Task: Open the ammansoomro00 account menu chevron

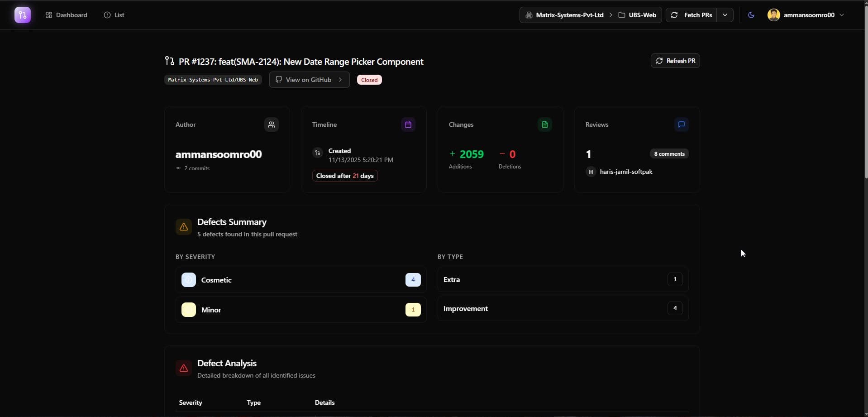Action: pyautogui.click(x=842, y=15)
